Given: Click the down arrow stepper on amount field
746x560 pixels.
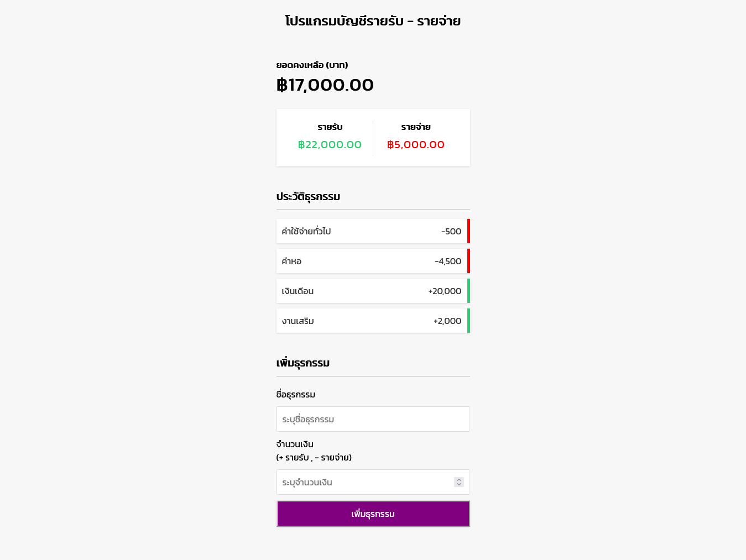Looking at the screenshot, I should coord(458,485).
